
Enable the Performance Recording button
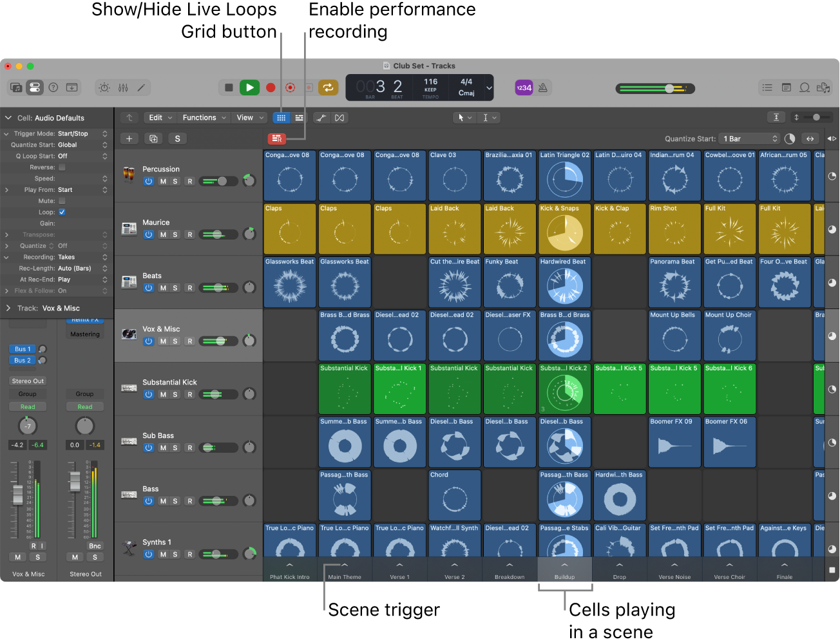pos(277,138)
